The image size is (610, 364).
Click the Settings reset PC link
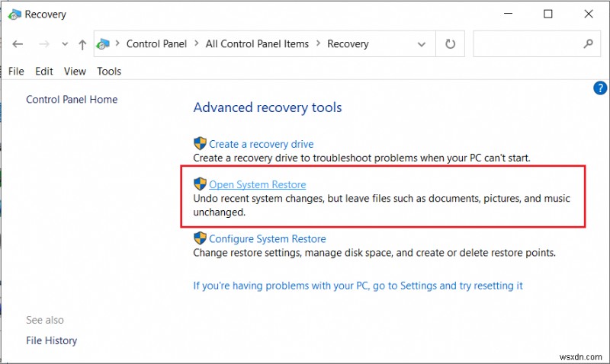tap(358, 286)
